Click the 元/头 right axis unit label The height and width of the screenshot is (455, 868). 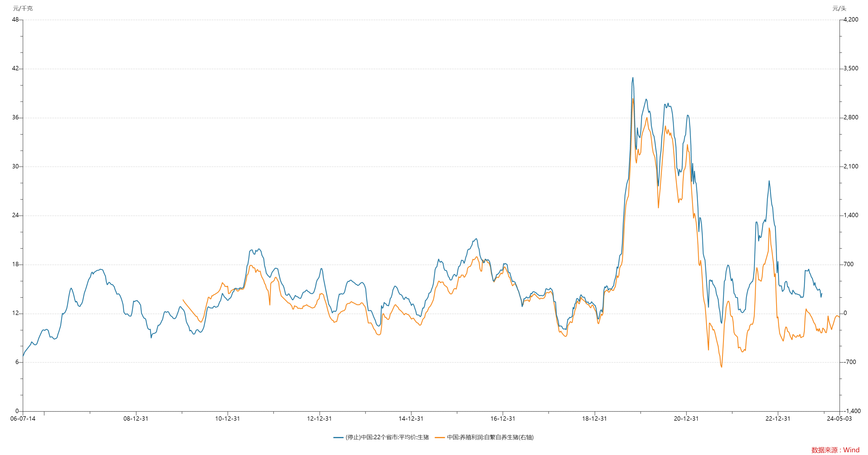(x=839, y=8)
